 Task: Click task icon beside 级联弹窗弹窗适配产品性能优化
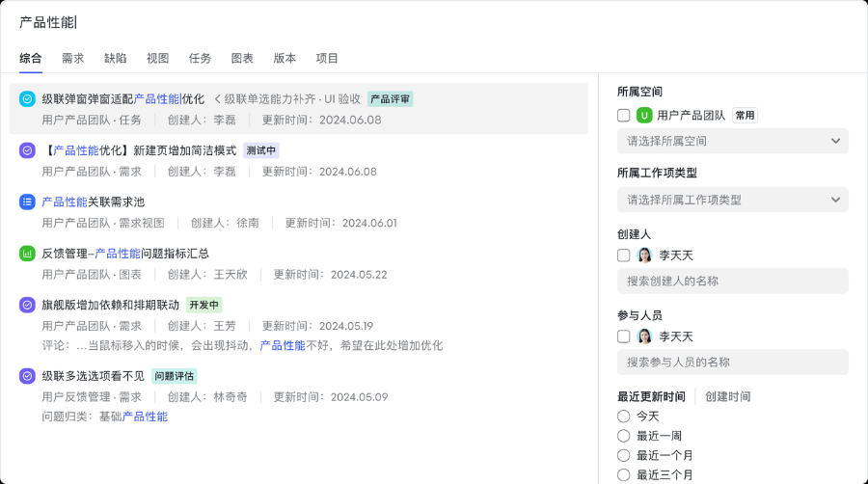click(27, 98)
